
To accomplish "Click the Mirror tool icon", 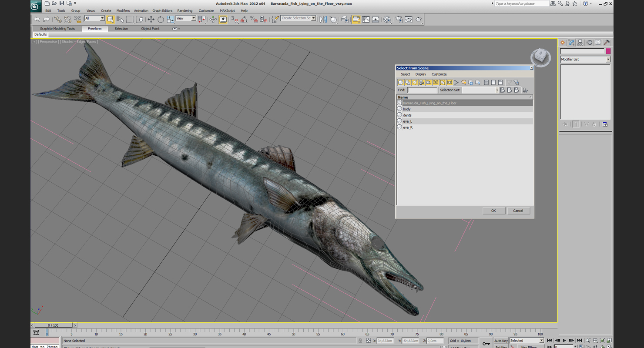I will (x=323, y=20).
